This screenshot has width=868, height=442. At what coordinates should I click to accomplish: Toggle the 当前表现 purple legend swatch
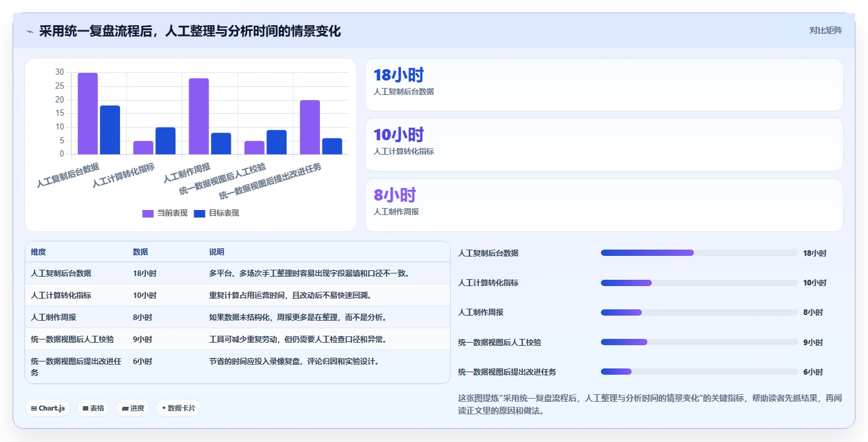[148, 213]
